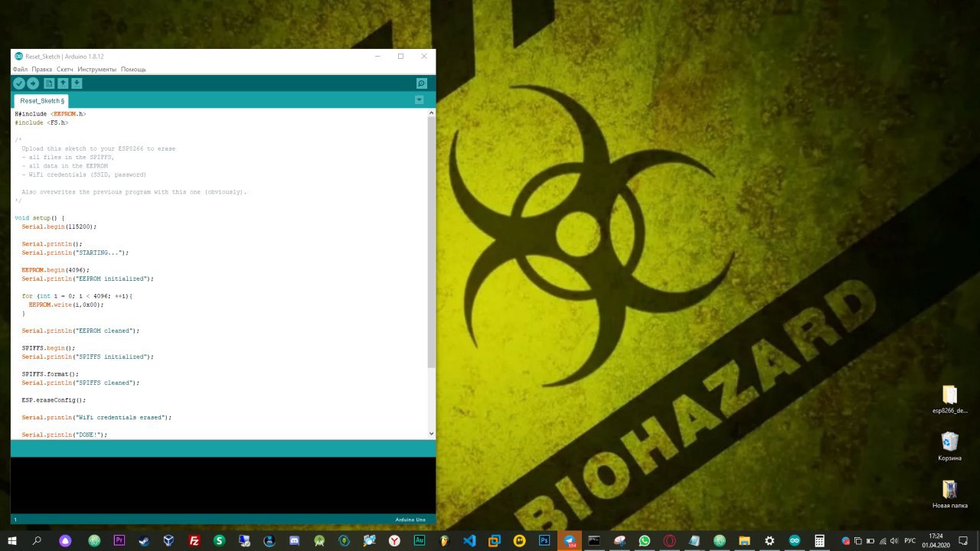Click the editor scrollbar down arrow
This screenshot has height=551, width=980.
coord(431,434)
